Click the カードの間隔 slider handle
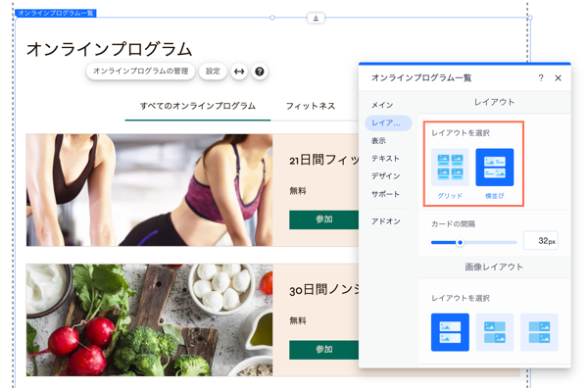Viewport: 588px width, 388px height. (461, 243)
